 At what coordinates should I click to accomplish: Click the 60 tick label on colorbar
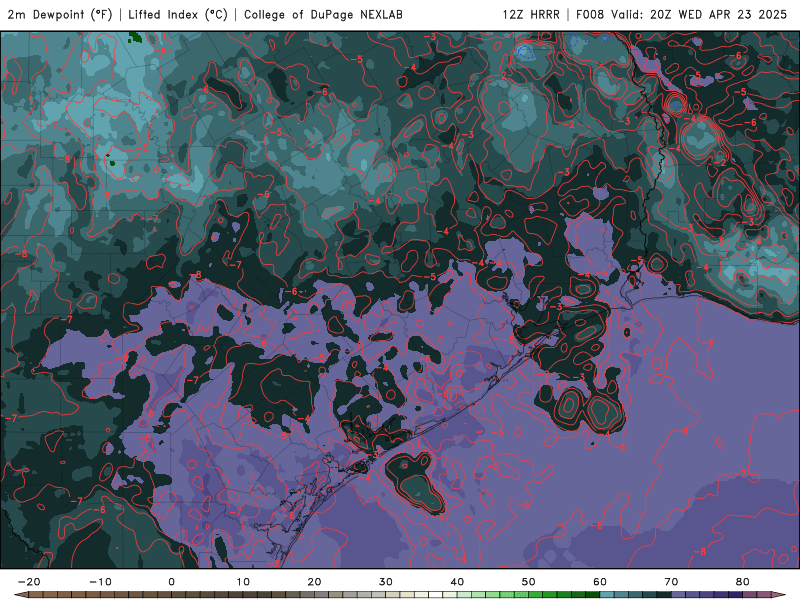(600, 582)
